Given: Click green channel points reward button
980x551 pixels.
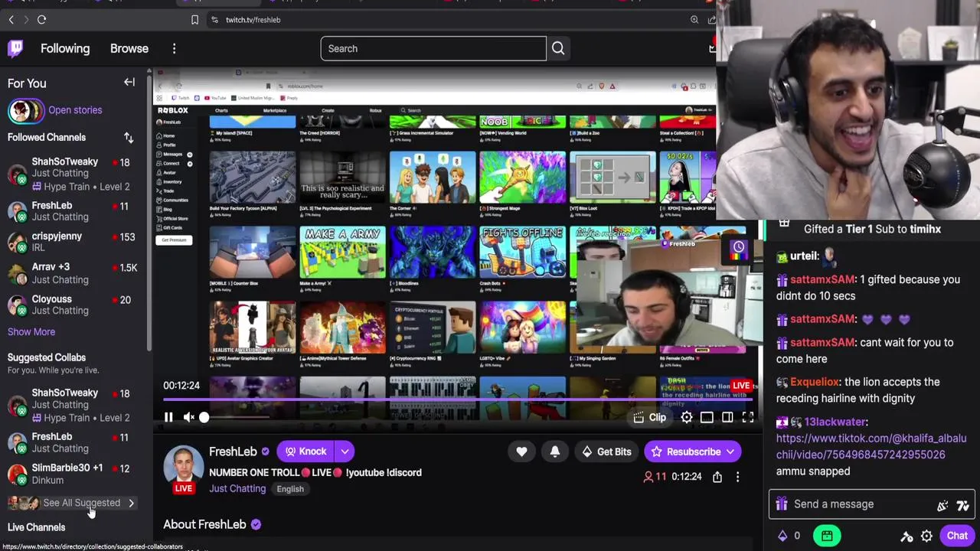Looking at the screenshot, I should pyautogui.click(x=827, y=536).
